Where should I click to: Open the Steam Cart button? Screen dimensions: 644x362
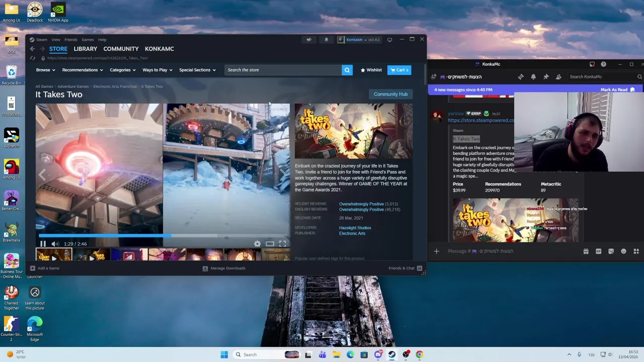click(x=399, y=70)
